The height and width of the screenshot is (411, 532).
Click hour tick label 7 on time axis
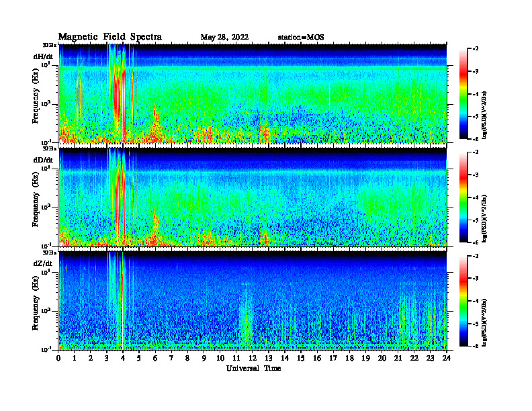tap(171, 358)
